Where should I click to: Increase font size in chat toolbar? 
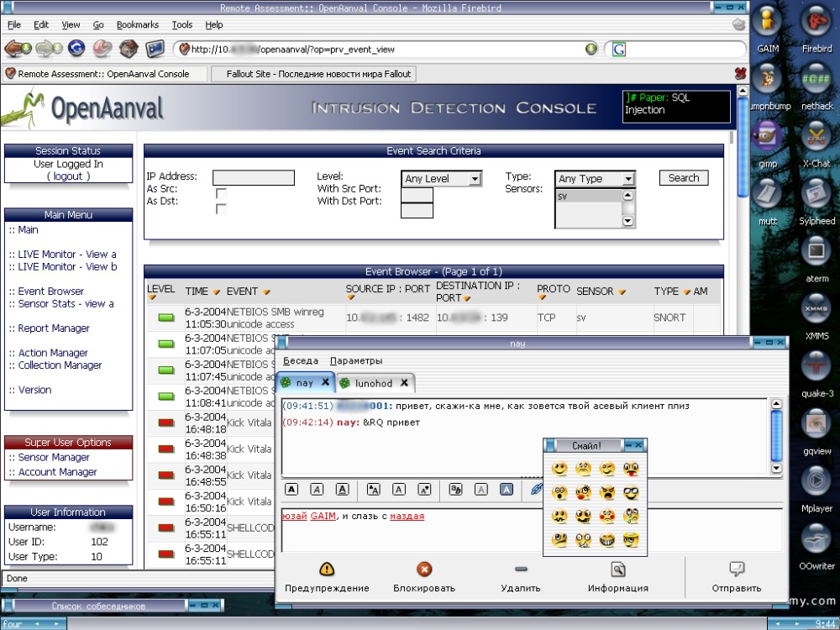[373, 489]
